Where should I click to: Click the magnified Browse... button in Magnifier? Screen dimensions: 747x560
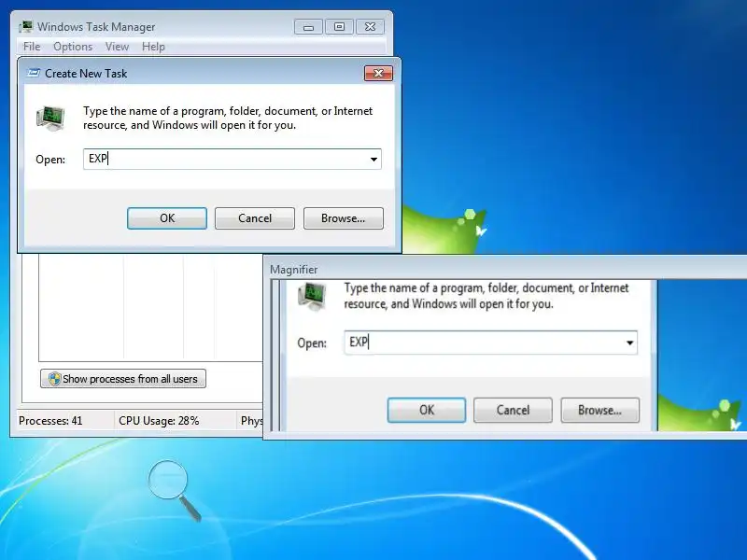point(599,410)
